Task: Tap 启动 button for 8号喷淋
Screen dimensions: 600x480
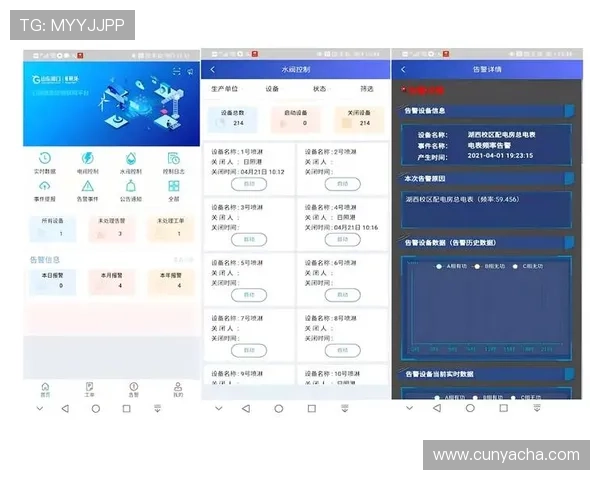Action: pos(342,351)
